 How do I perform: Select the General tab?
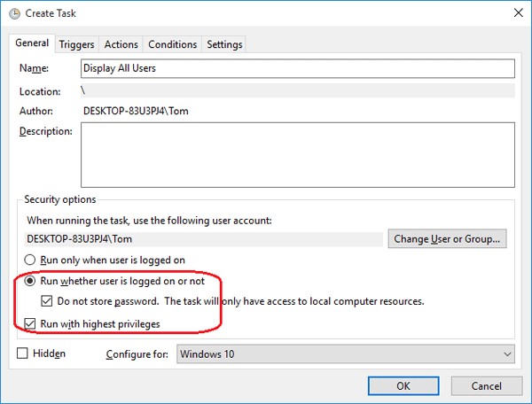click(32, 43)
